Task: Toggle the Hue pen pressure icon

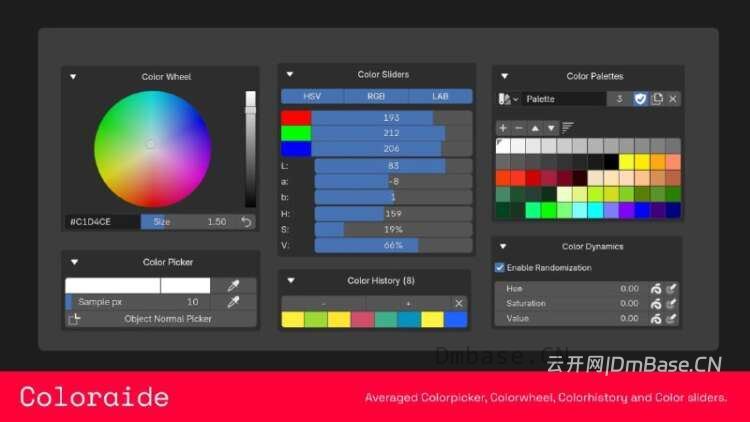Action: click(x=672, y=289)
